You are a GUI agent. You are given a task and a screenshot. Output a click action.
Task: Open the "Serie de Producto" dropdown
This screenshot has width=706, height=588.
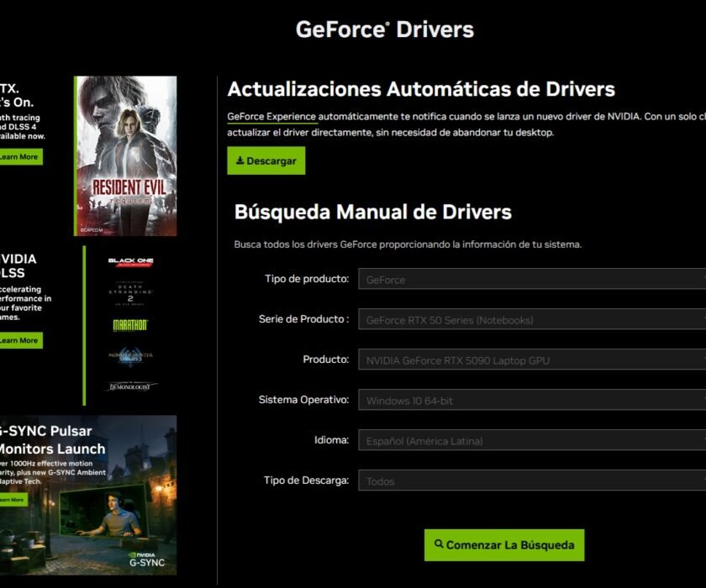tap(535, 320)
